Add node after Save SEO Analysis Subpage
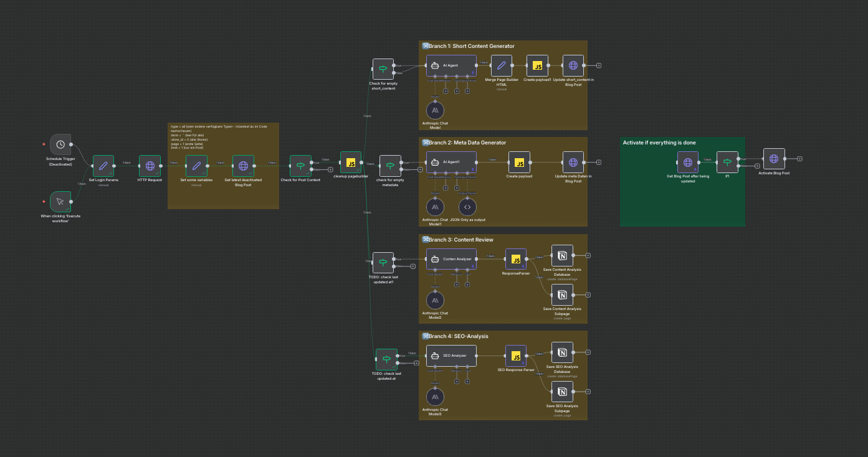The image size is (868, 457). (x=588, y=392)
